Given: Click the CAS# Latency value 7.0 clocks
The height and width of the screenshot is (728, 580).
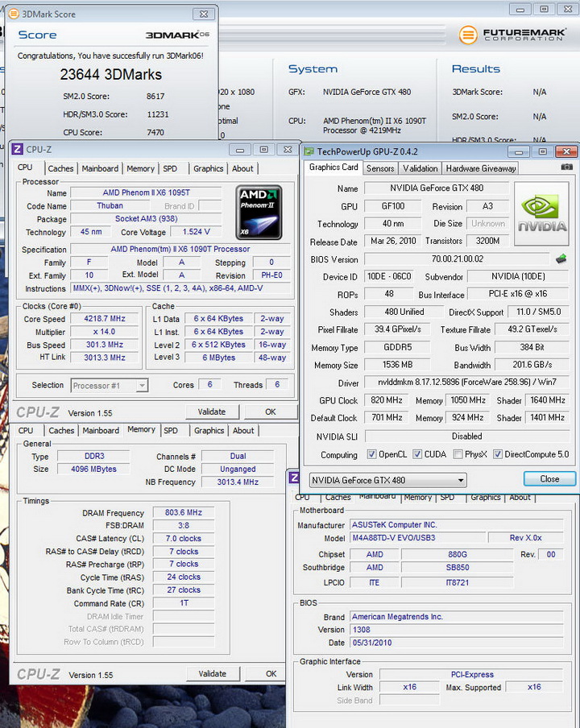Looking at the screenshot, I should (x=184, y=539).
